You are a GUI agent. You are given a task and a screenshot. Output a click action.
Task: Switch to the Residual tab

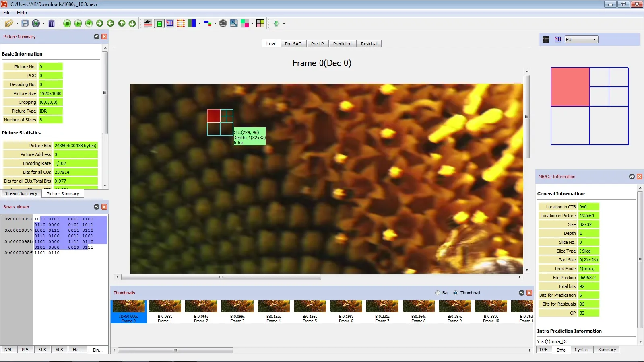click(369, 44)
